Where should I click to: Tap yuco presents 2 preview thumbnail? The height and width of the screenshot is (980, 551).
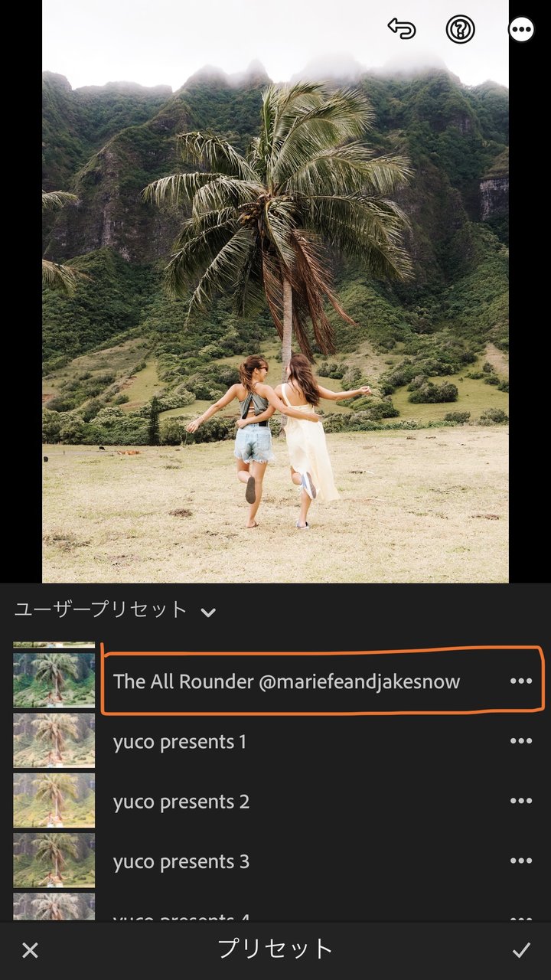54,800
